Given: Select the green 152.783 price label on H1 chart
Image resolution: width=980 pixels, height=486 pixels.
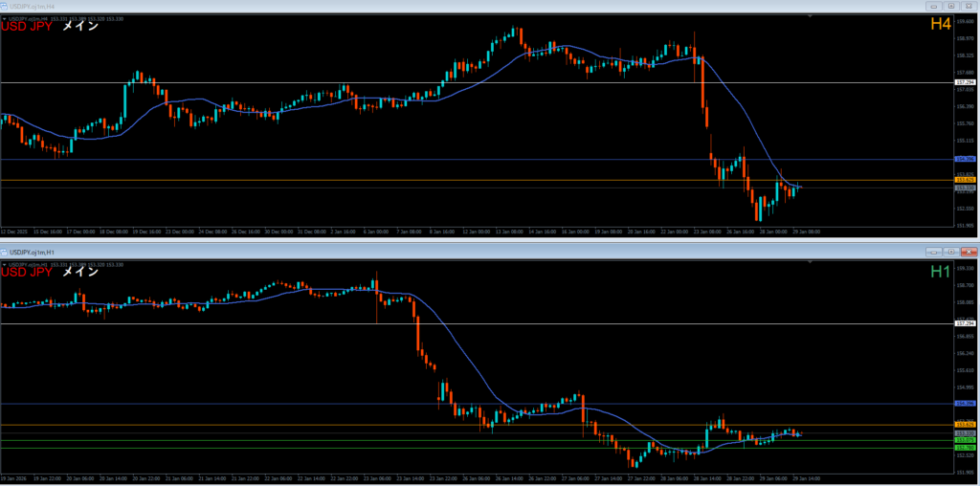Looking at the screenshot, I should click(965, 448).
